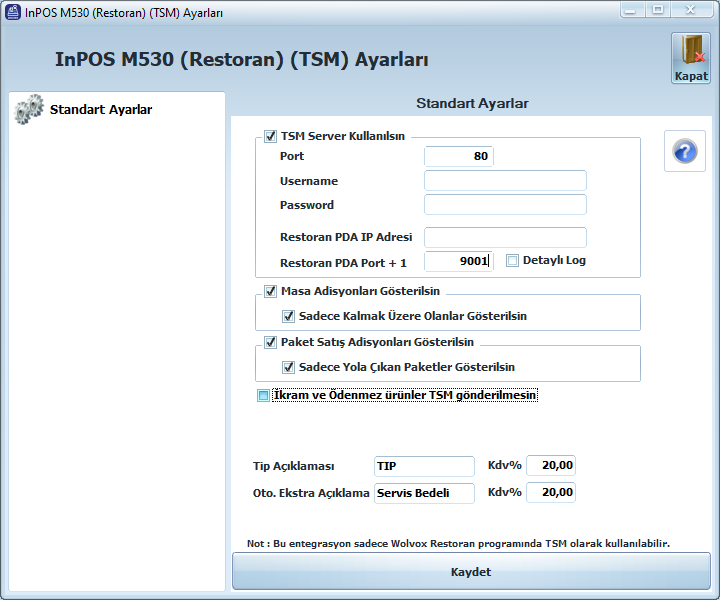Image resolution: width=720 pixels, height=600 pixels.
Task: Edit the Servis Bedeli description field
Action: click(424, 493)
